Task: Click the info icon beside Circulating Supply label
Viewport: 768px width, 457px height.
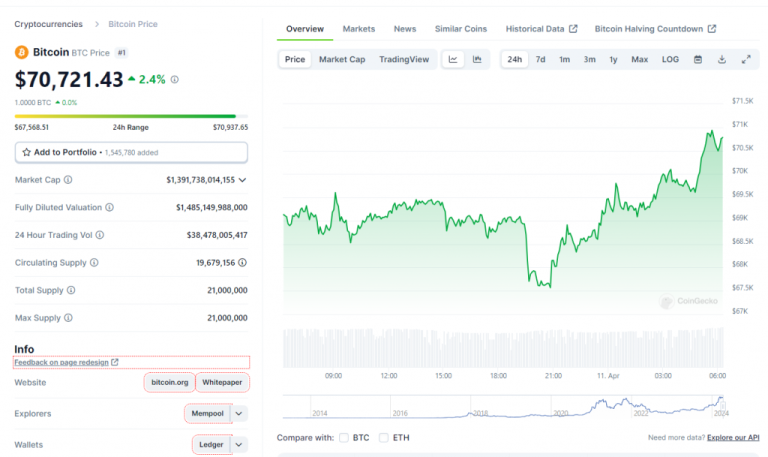Action: 94,263
